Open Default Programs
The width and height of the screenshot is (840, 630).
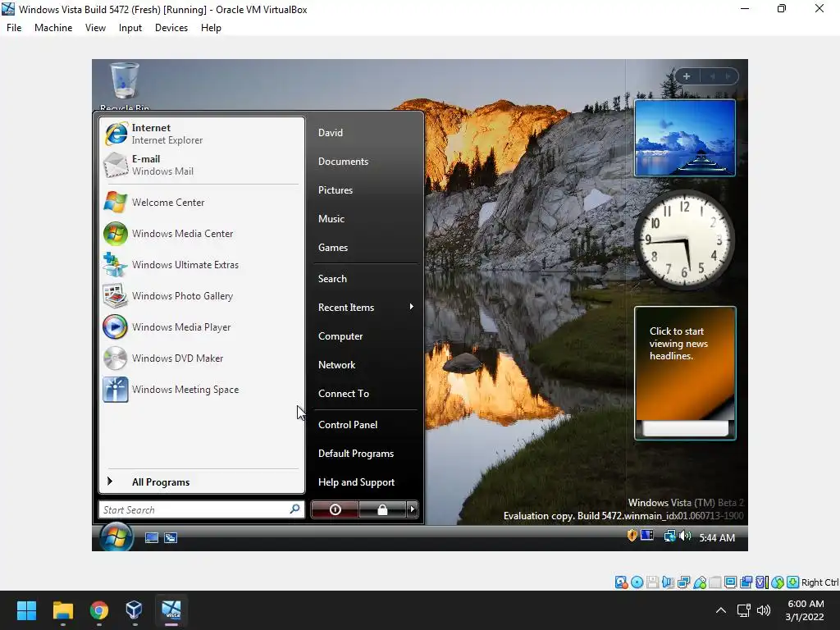[x=365, y=454]
